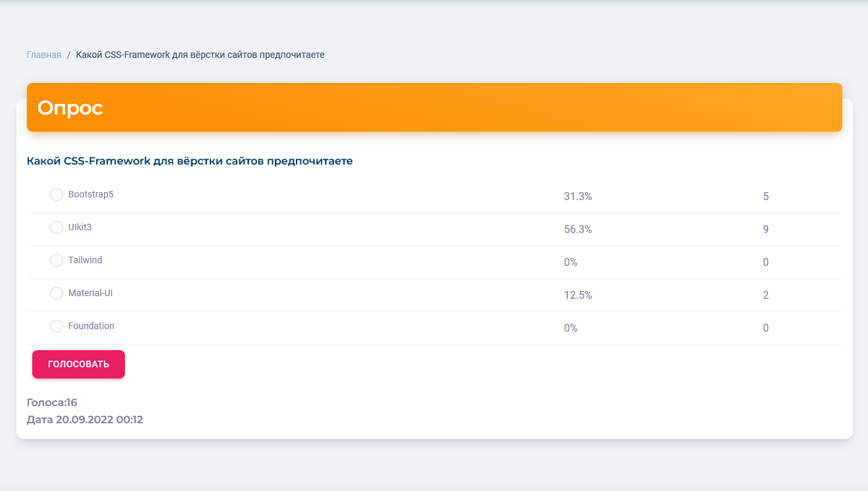Select the Tailwind radio button
Image resolution: width=868 pixels, height=491 pixels.
[x=57, y=261]
